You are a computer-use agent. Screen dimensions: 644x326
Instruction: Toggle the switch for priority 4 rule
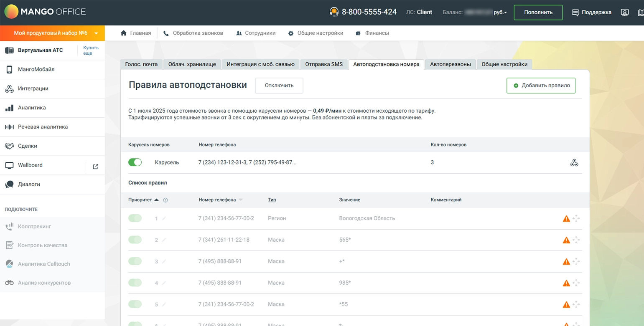tap(135, 283)
